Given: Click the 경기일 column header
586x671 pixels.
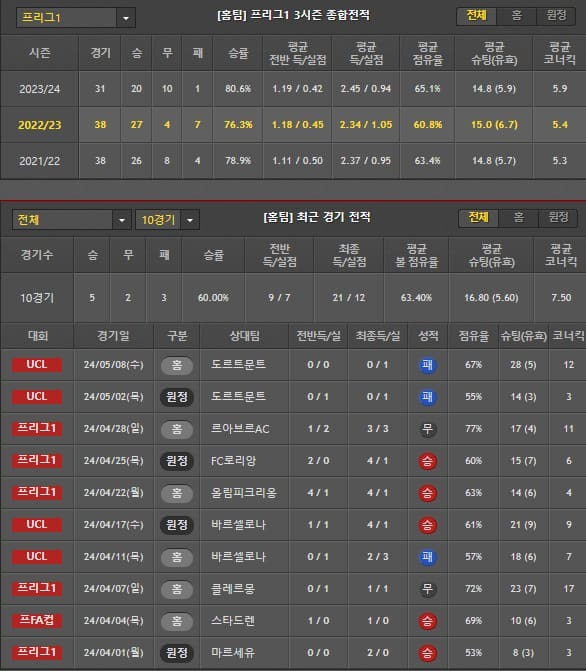Looking at the screenshot, I should 113,336.
